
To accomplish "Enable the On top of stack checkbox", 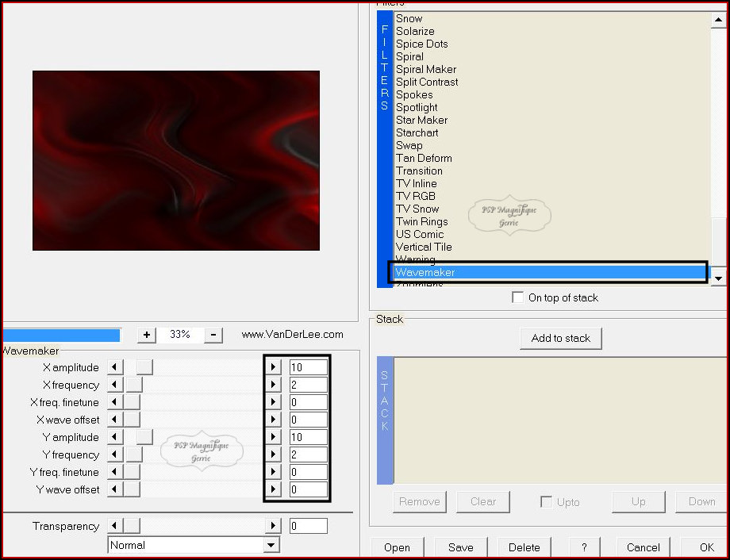I will pos(518,297).
